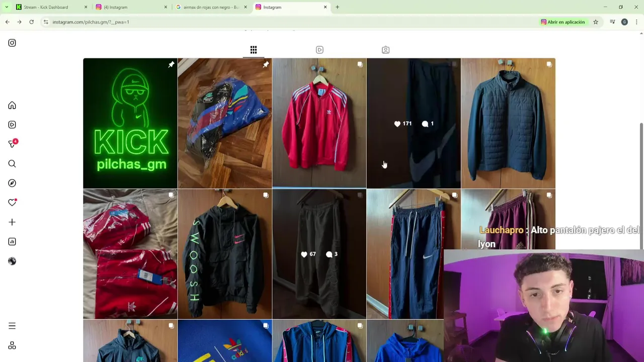
Task: Open the dark jacket with green logo post
Action: pyautogui.click(x=130, y=341)
